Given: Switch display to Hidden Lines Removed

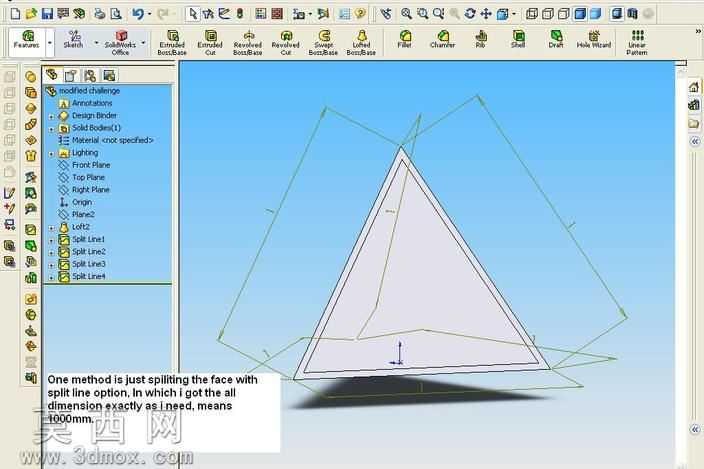Looking at the screenshot, I should tap(563, 14).
